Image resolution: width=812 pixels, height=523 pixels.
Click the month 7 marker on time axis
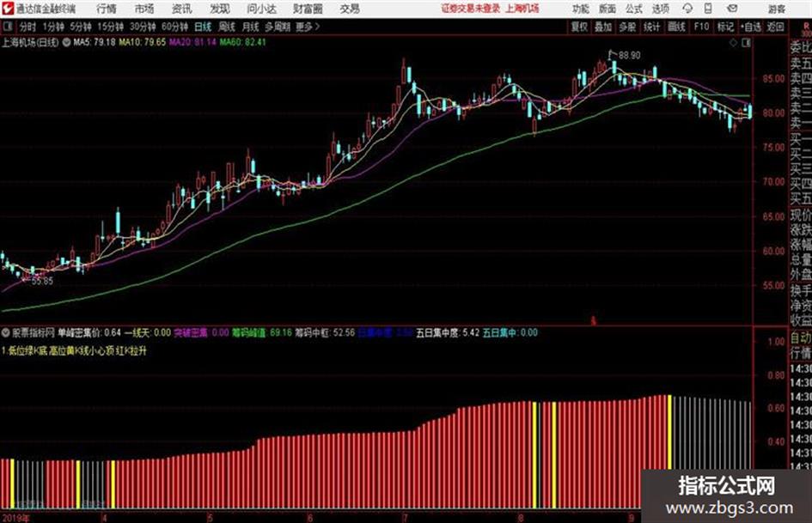point(405,517)
